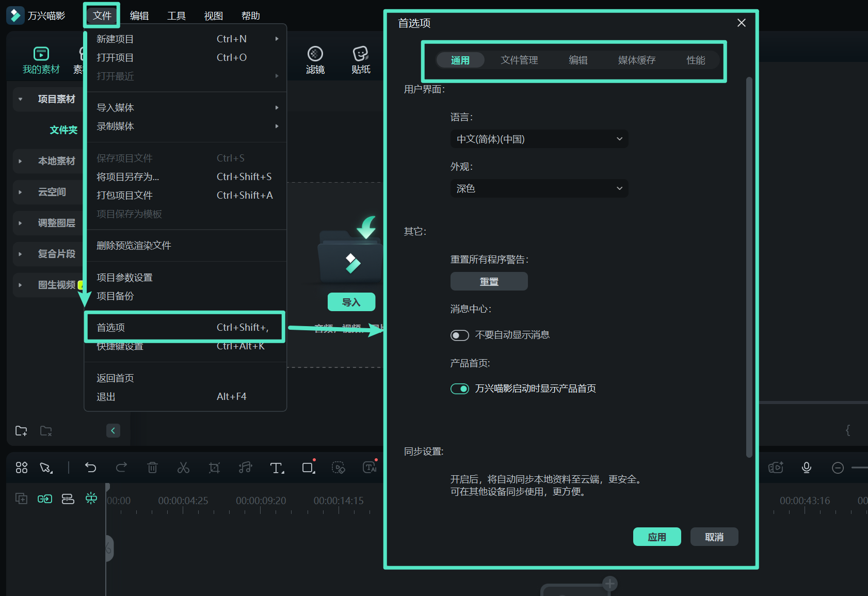The image size is (868, 596).
Task: Toggle the magnet snapping icon on the timeline
Action: 91,498
